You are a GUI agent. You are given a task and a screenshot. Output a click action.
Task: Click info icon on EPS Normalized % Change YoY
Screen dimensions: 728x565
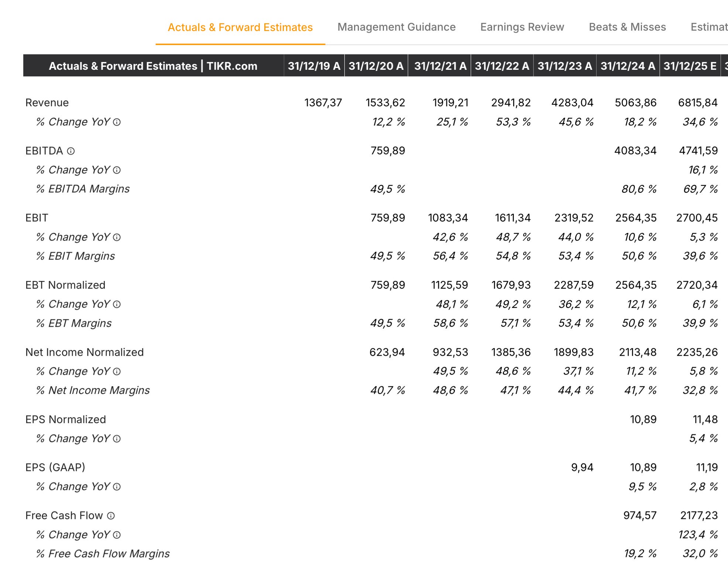click(x=117, y=439)
